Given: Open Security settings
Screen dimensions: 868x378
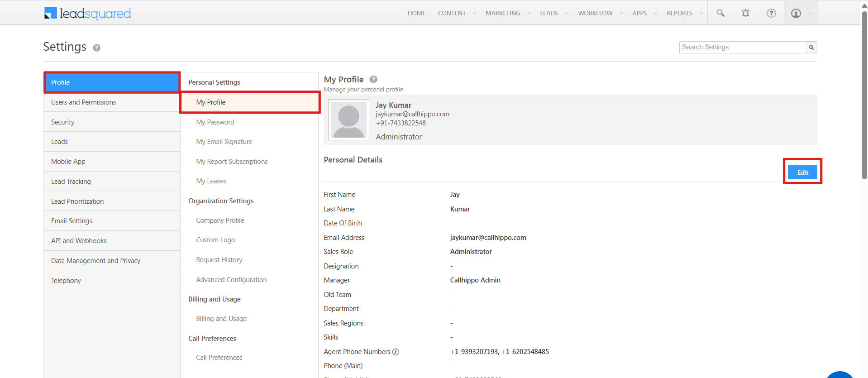Looking at the screenshot, I should (x=112, y=122).
